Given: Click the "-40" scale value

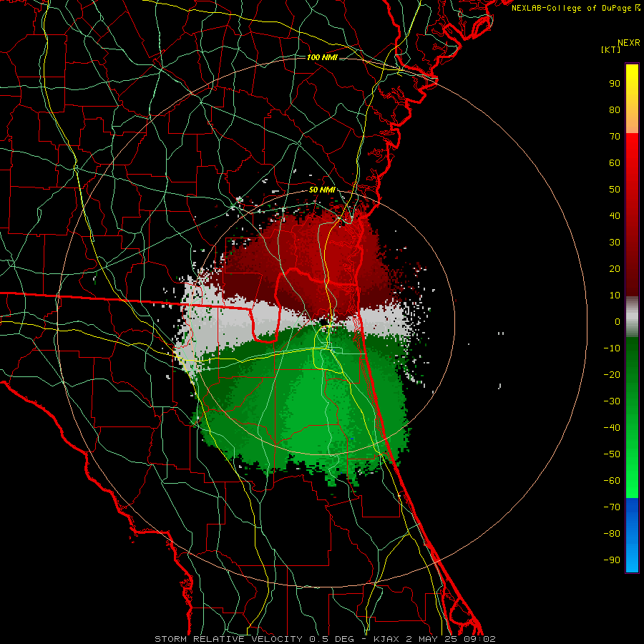Looking at the screenshot, I should coord(612,428).
